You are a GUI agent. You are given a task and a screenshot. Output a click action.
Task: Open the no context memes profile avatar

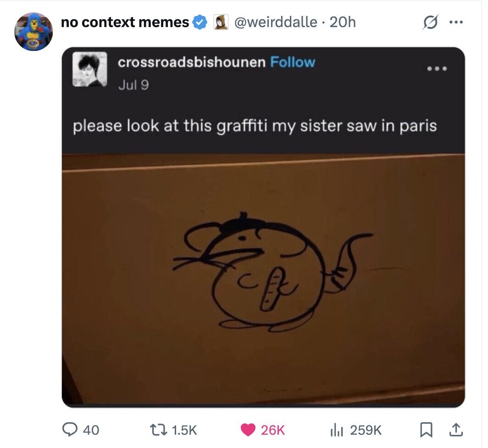pos(33,32)
